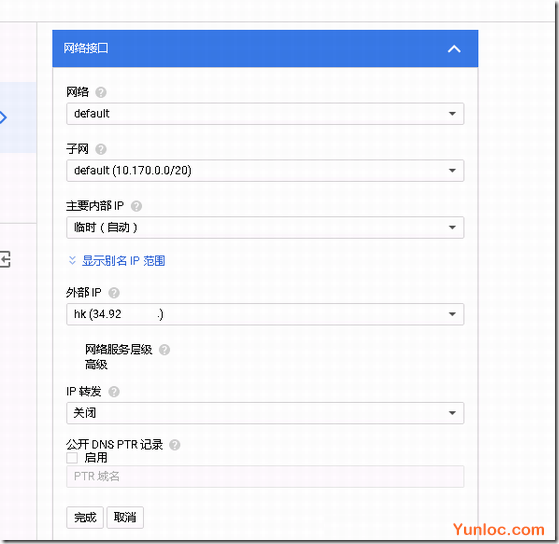Click the 取消 button

(125, 517)
